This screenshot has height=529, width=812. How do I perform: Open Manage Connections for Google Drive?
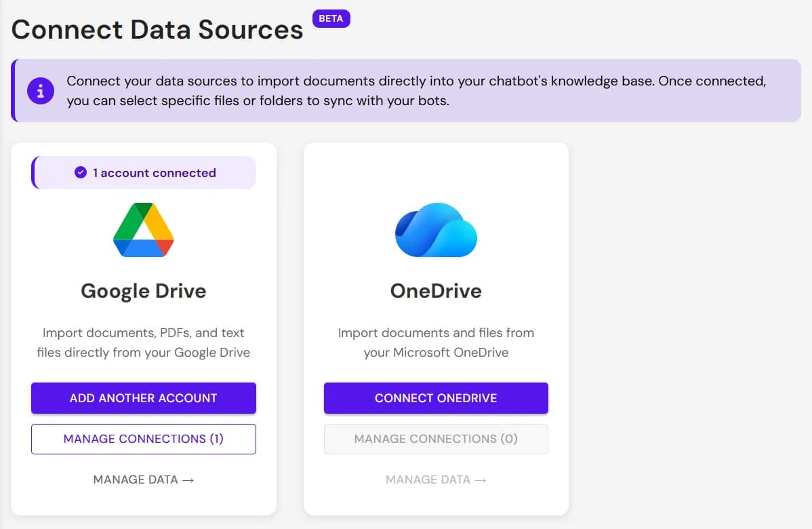[x=143, y=439]
